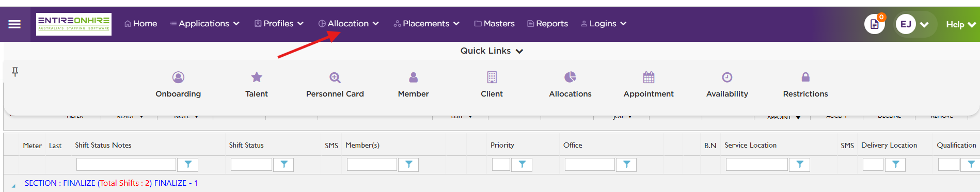The width and height of the screenshot is (980, 192).
Task: Toggle the pin icon for quick links
Action: point(15,72)
